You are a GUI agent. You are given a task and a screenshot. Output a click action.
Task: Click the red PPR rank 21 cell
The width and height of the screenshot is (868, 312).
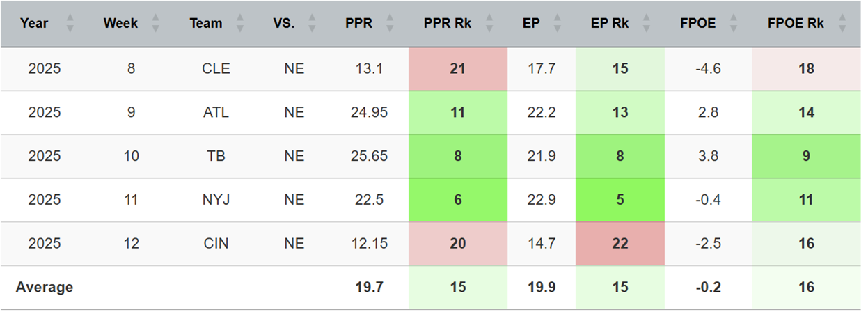click(x=457, y=69)
